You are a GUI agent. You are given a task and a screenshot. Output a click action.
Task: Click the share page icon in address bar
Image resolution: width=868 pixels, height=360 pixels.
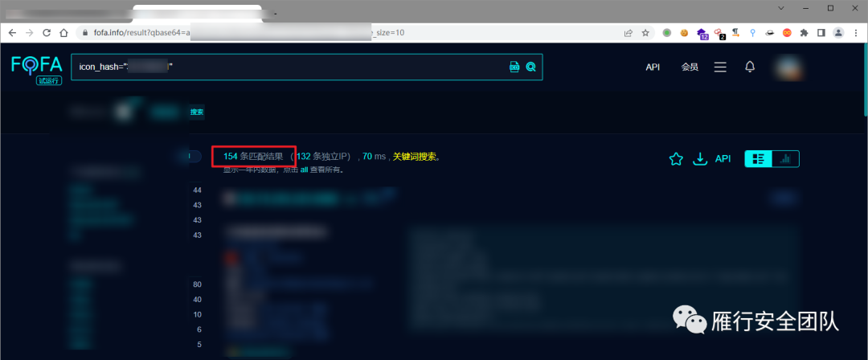[x=628, y=33]
